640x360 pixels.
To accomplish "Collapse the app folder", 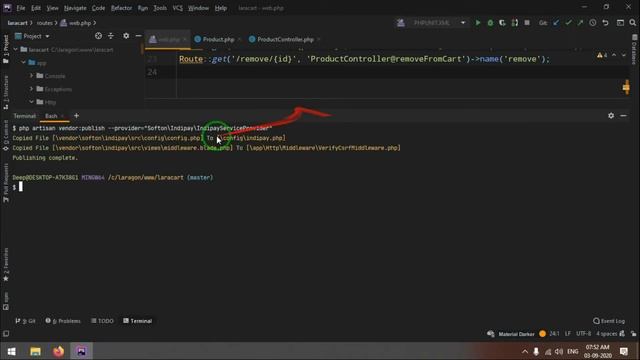I will pyautogui.click(x=24, y=63).
